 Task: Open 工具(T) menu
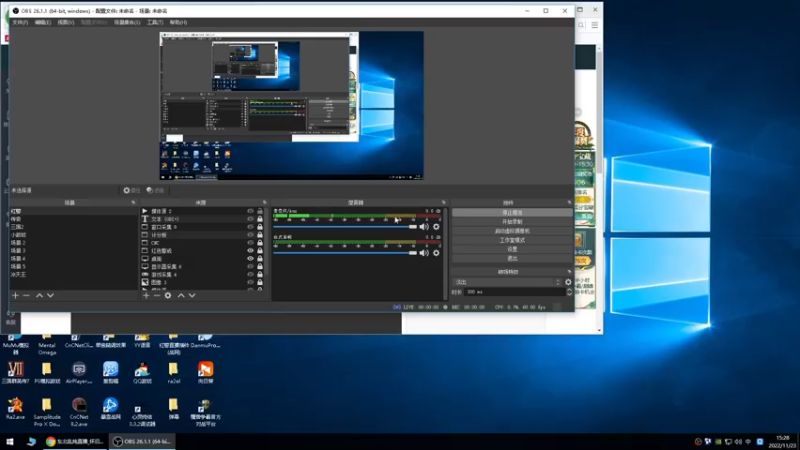155,22
